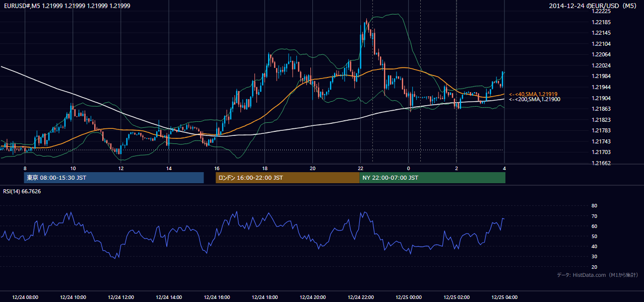Click the 1.22145 price axis label

pyautogui.click(x=600, y=33)
